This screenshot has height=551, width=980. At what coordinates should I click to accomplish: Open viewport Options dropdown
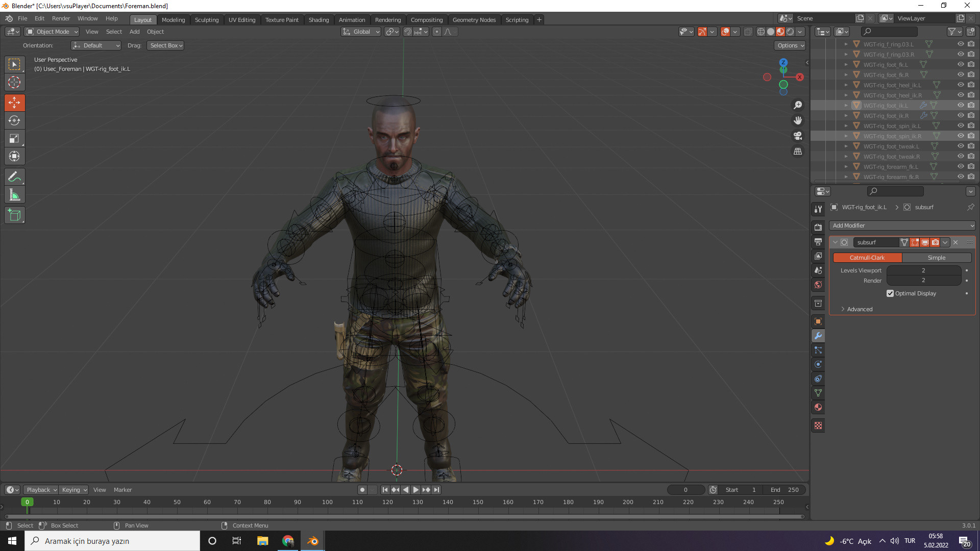click(x=790, y=45)
